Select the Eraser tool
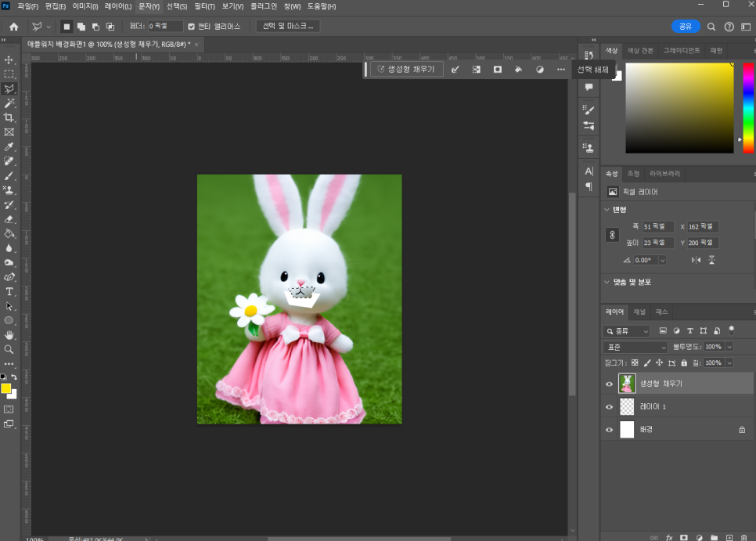This screenshot has width=756, height=541. (x=9, y=219)
